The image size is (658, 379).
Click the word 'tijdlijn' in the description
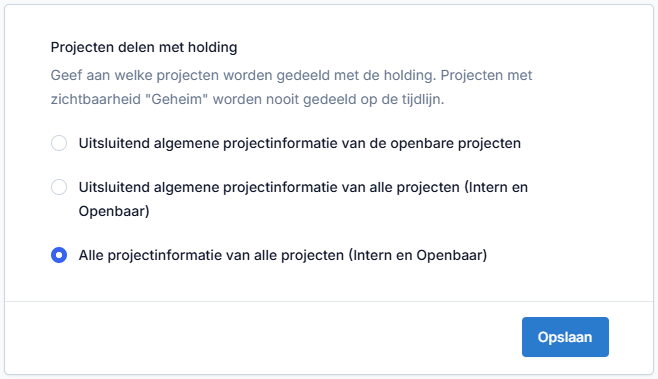pyautogui.click(x=420, y=99)
